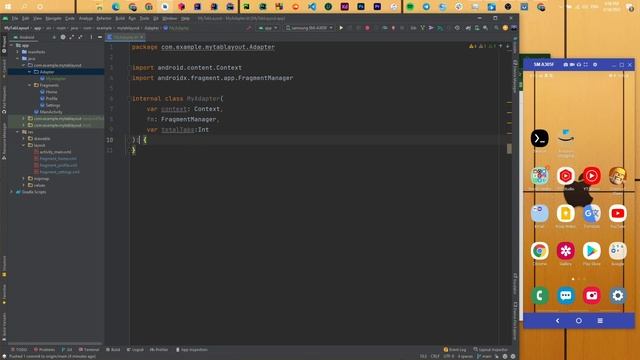Viewport: 640px width, 360px height.
Task: Hide the project panel with minus icon
Action: [100, 37]
